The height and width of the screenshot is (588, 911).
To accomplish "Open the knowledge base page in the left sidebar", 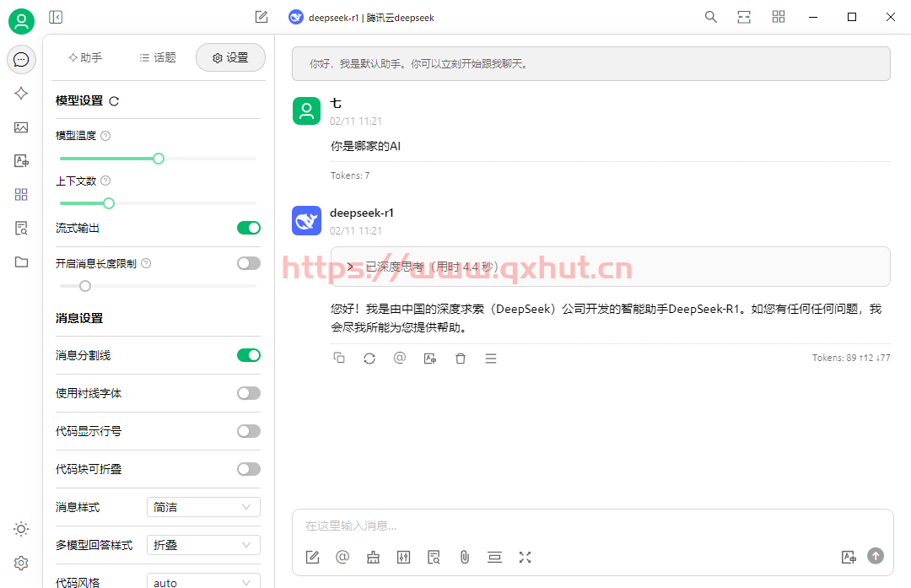I will point(21,228).
